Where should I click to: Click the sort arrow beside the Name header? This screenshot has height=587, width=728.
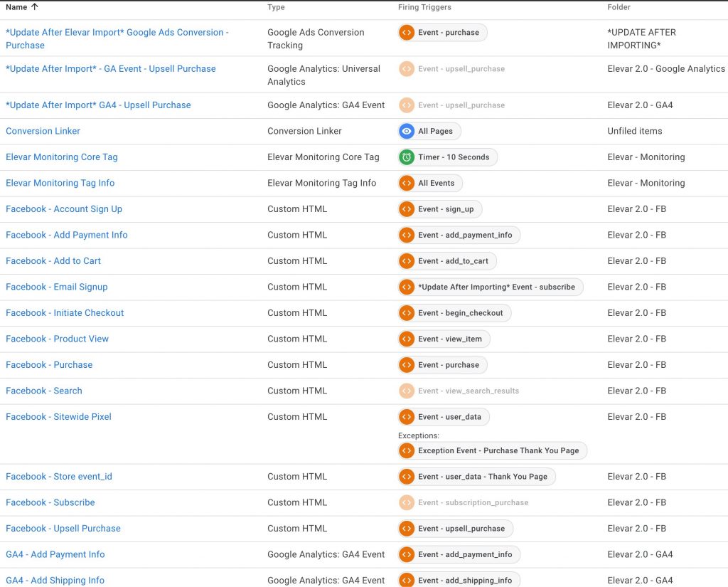coord(35,7)
